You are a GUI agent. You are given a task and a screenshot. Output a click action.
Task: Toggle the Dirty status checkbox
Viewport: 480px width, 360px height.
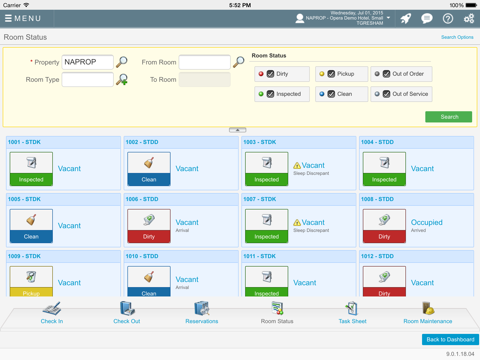(270, 74)
